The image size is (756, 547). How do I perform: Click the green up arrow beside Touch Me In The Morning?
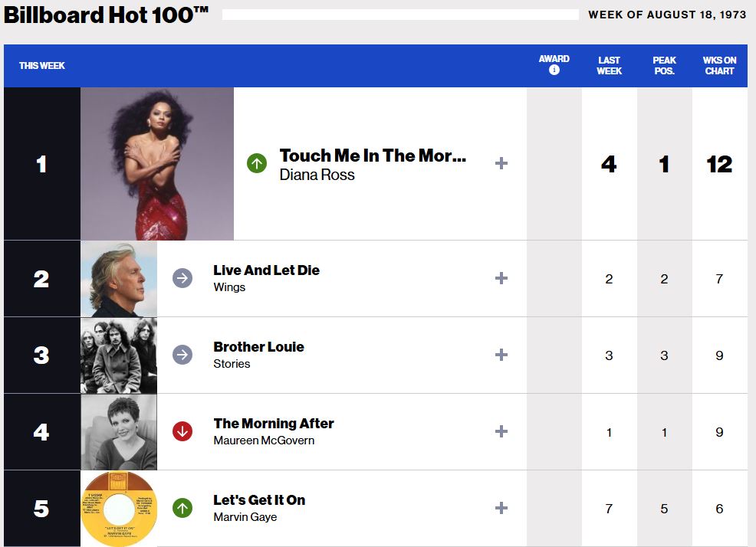[257, 163]
